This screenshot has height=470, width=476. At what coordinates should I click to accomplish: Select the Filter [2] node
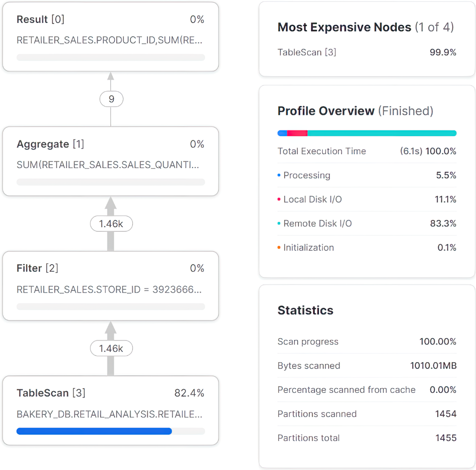tap(110, 286)
